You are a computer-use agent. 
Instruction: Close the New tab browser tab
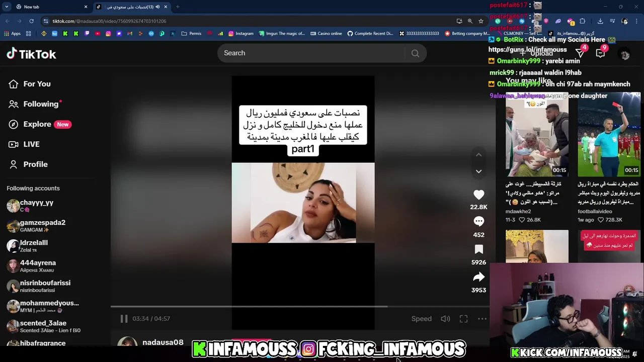tap(86, 7)
